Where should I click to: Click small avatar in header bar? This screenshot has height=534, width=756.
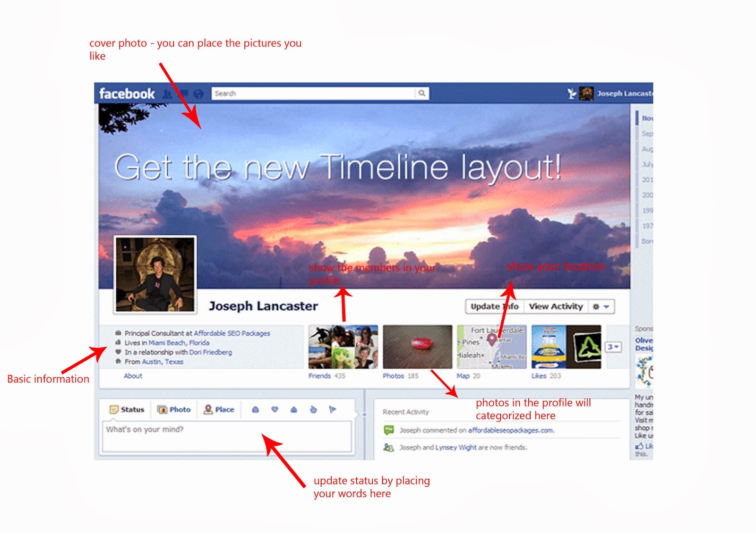(x=586, y=93)
